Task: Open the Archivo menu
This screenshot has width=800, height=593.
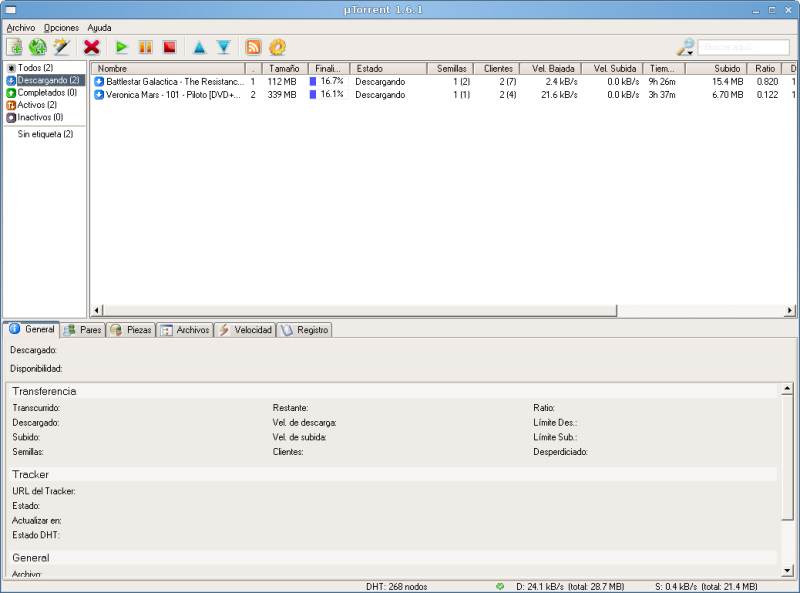Action: tap(21, 28)
